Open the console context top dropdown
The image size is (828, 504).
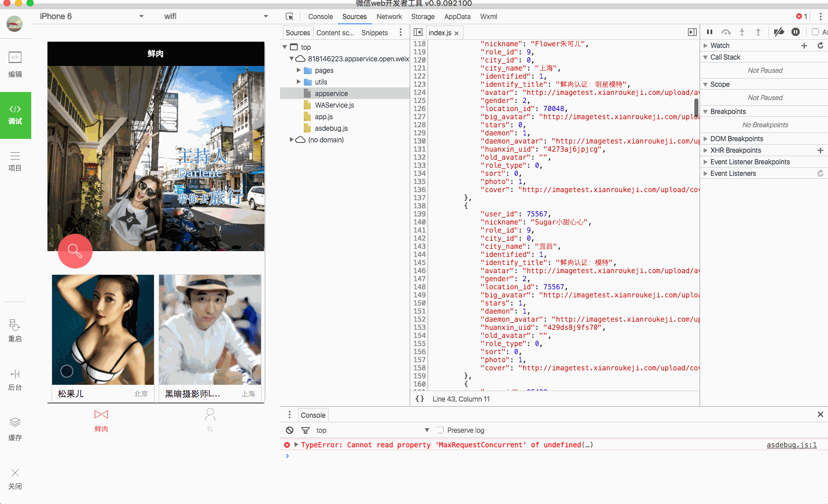coord(373,430)
